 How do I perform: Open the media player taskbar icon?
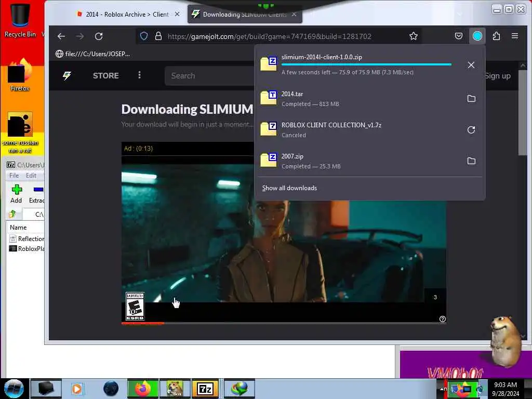pos(77,389)
